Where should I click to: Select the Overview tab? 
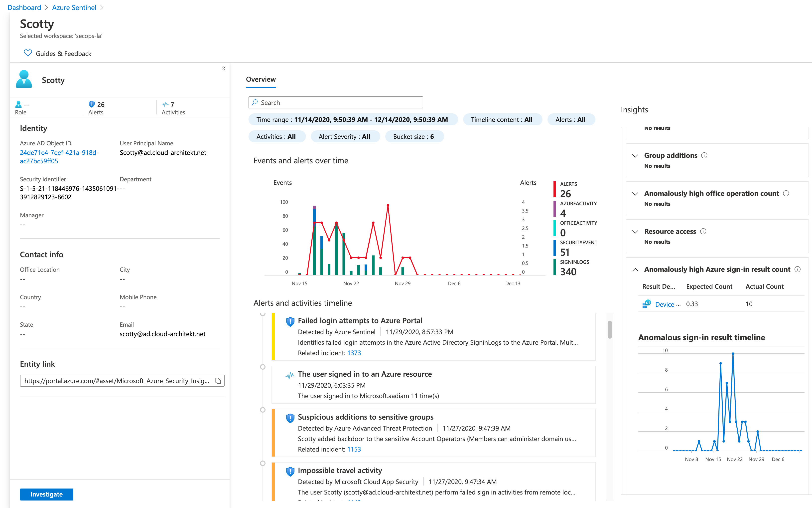pos(261,80)
